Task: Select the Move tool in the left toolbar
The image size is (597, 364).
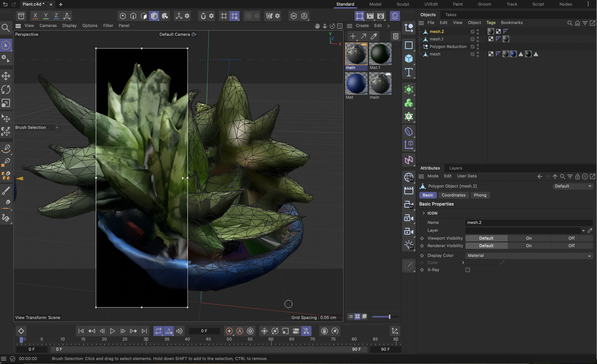Action: point(6,76)
